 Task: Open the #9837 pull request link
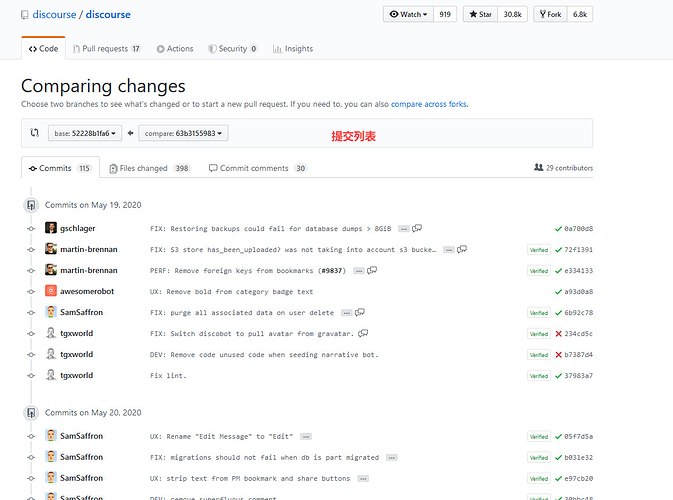(x=332, y=270)
